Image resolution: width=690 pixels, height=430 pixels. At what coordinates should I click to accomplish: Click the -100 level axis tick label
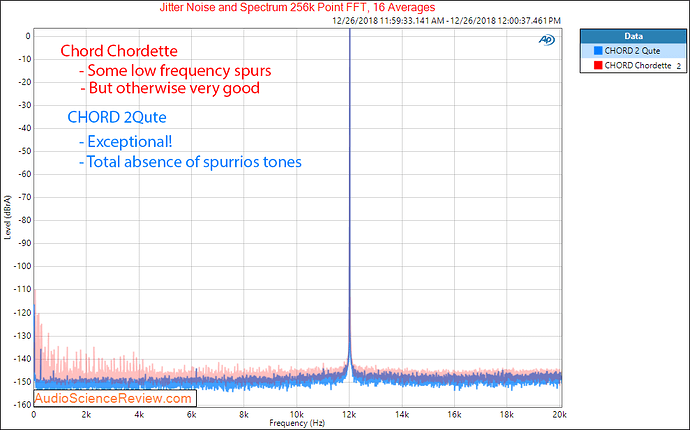22,266
